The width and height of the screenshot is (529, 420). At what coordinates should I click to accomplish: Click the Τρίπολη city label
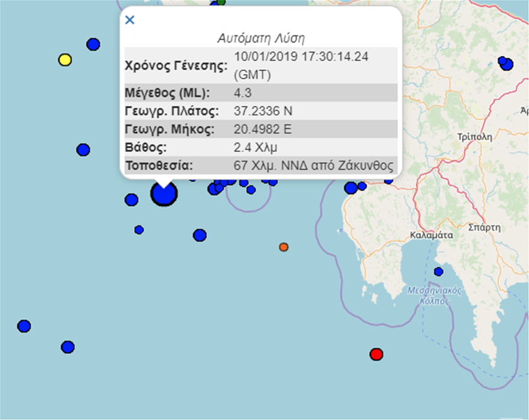[474, 136]
